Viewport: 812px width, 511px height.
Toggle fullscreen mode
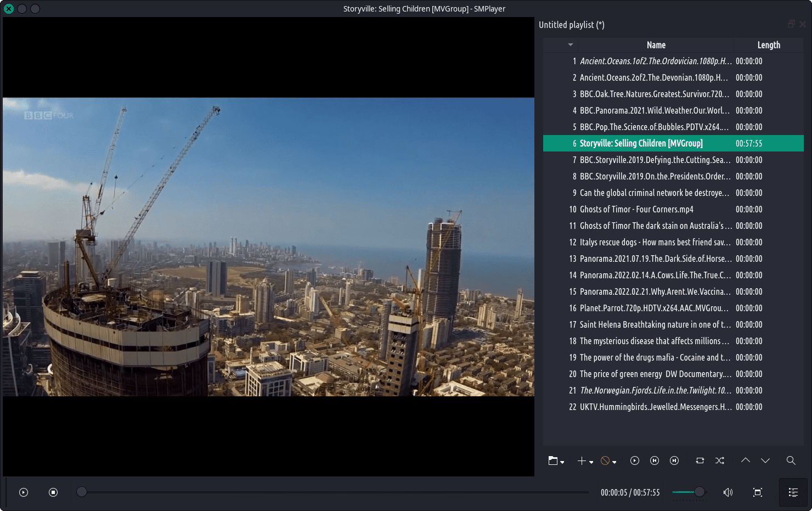coord(758,492)
